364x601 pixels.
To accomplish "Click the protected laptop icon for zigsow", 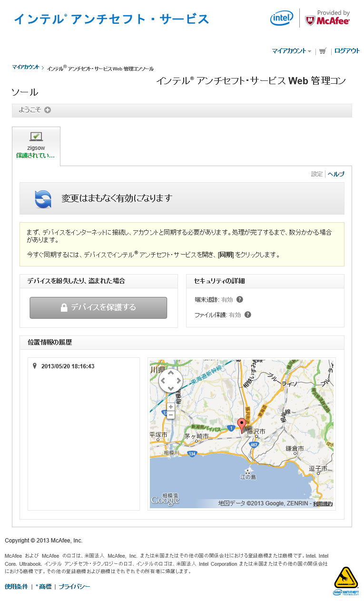I will tap(36, 137).
